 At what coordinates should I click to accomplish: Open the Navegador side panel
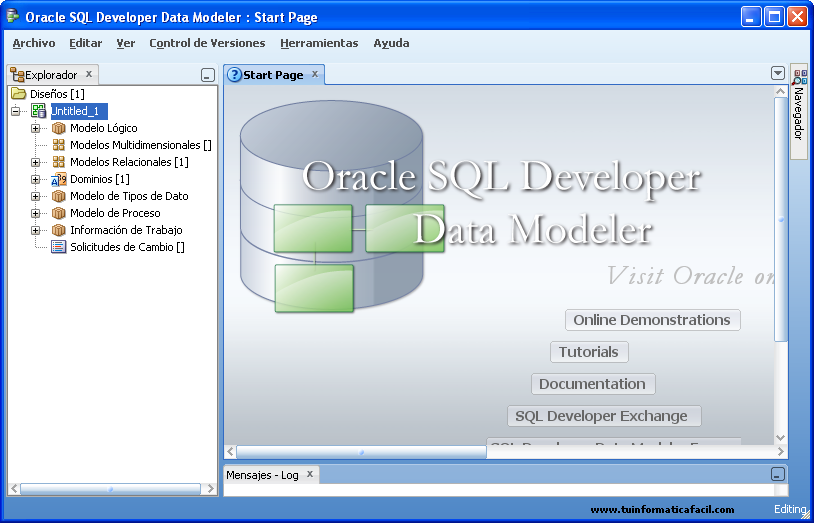click(x=799, y=112)
